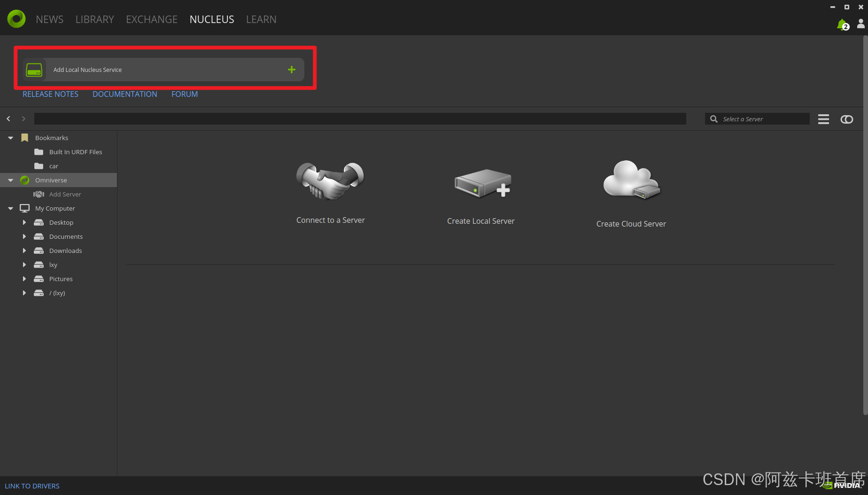This screenshot has height=495, width=868.
Task: Click the Connect to a Server handshake icon
Action: click(330, 181)
